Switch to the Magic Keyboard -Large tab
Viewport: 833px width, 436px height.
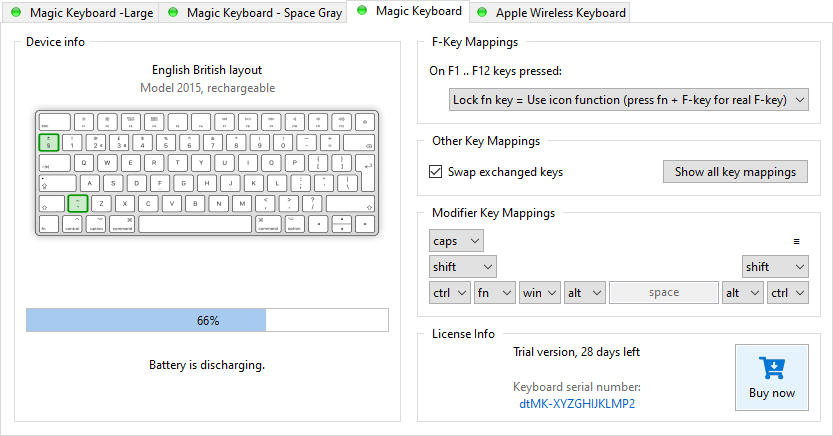(x=82, y=13)
